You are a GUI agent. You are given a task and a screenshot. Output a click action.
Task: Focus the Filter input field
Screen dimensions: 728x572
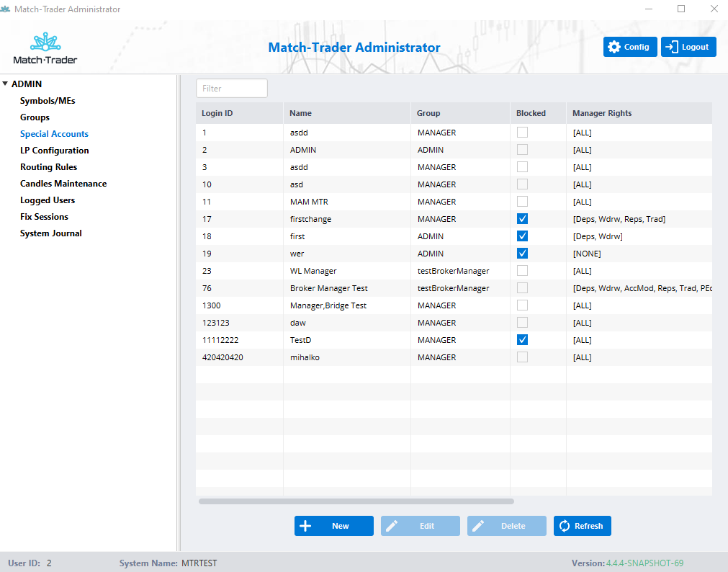(232, 89)
